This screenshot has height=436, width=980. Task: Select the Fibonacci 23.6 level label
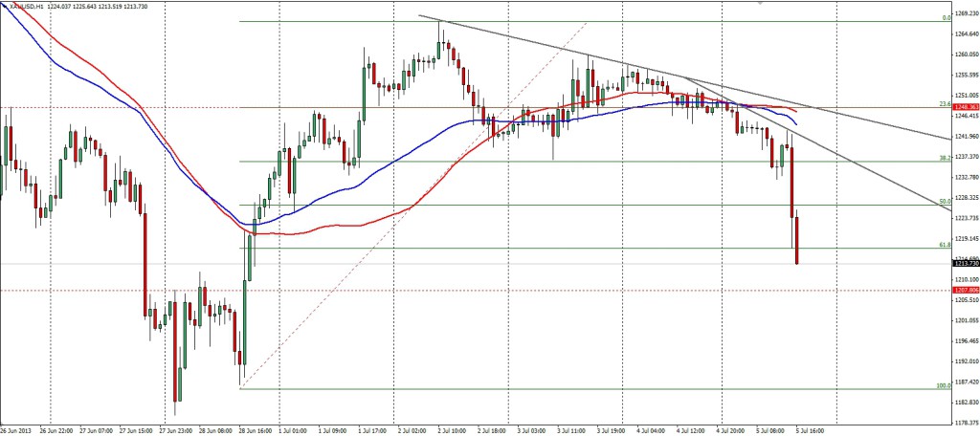click(x=944, y=103)
